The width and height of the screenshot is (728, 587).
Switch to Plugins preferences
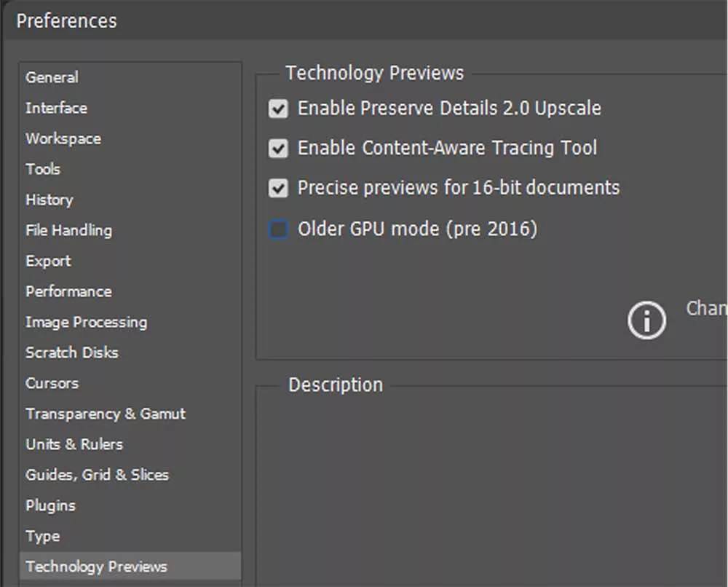[x=50, y=505]
